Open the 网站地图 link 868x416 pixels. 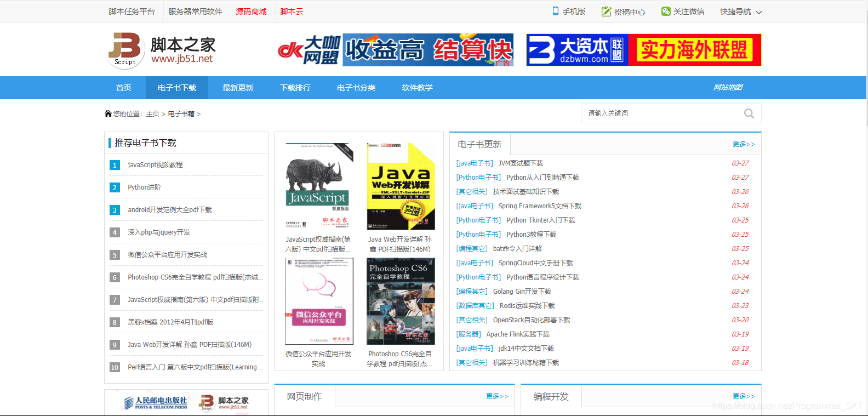coord(728,88)
